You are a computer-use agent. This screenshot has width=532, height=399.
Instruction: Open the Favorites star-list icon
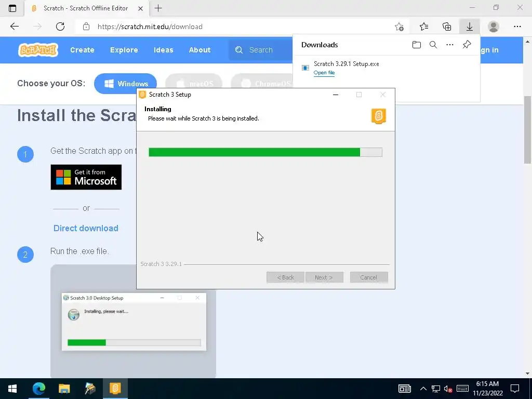click(424, 26)
